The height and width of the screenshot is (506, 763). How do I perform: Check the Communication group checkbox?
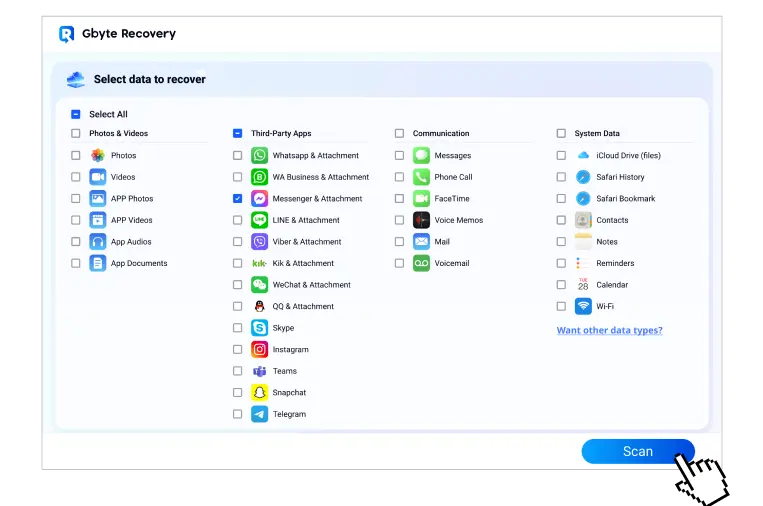(400, 133)
